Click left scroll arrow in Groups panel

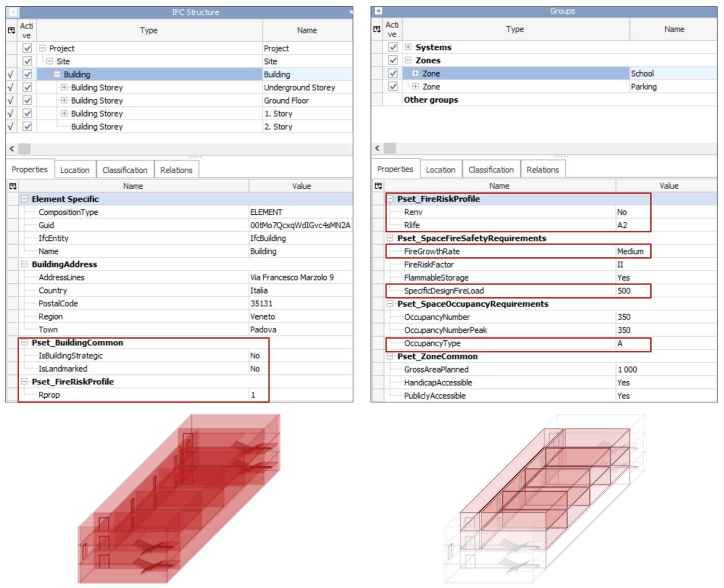click(x=377, y=148)
